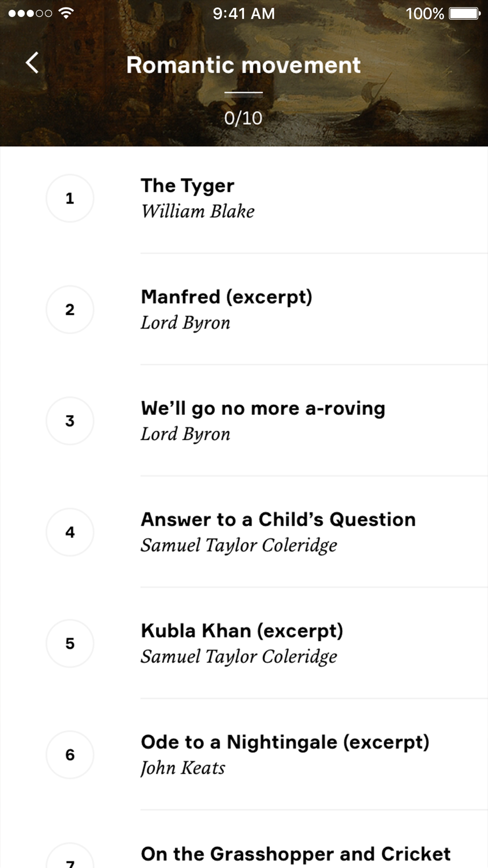Viewport: 488px width, 868px height.
Task: Open The Tyger poem
Action: 244,198
